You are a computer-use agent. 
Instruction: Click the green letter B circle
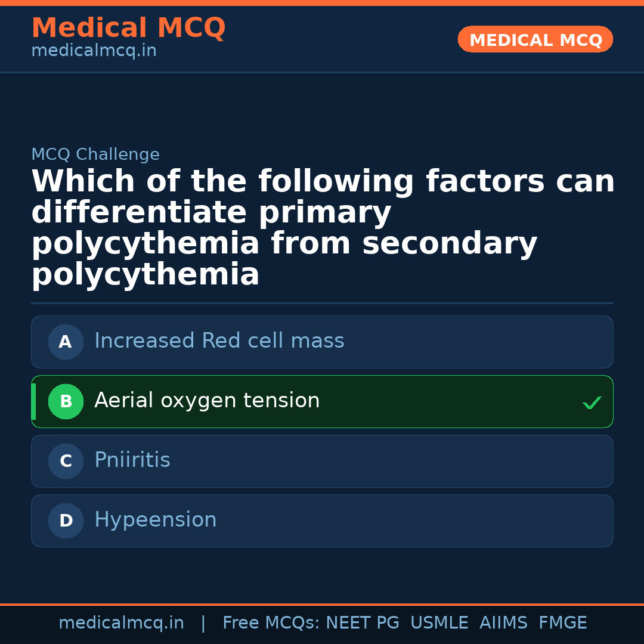click(66, 402)
